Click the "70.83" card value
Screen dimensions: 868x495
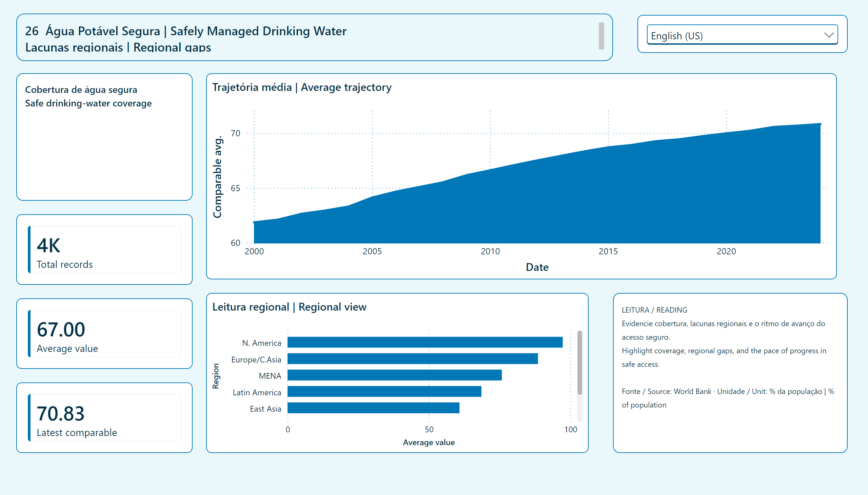click(60, 414)
